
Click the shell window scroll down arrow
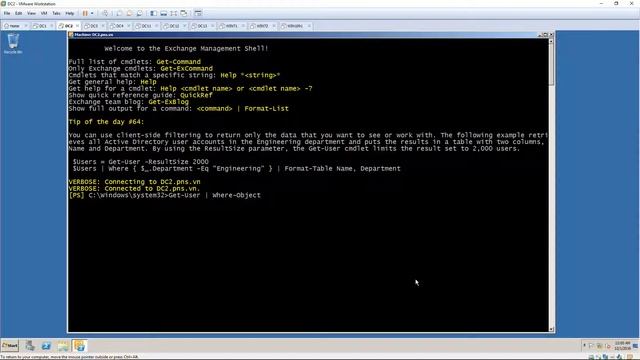click(551, 329)
